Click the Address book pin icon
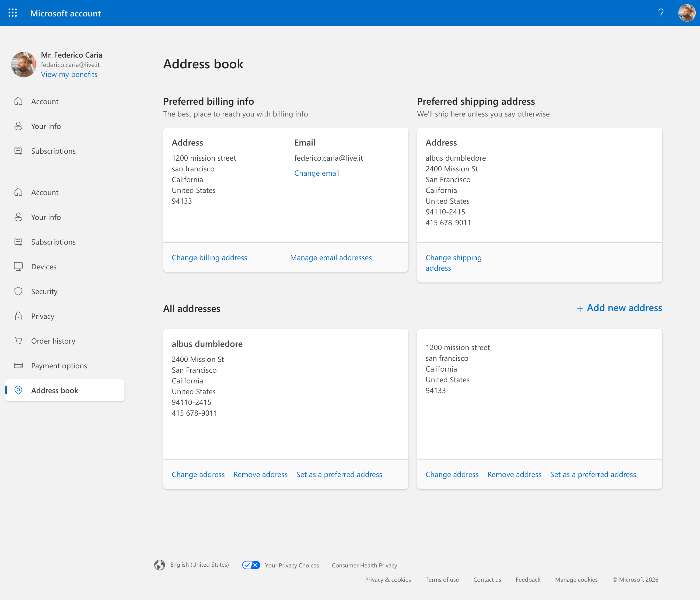700x600 pixels. coord(18,390)
